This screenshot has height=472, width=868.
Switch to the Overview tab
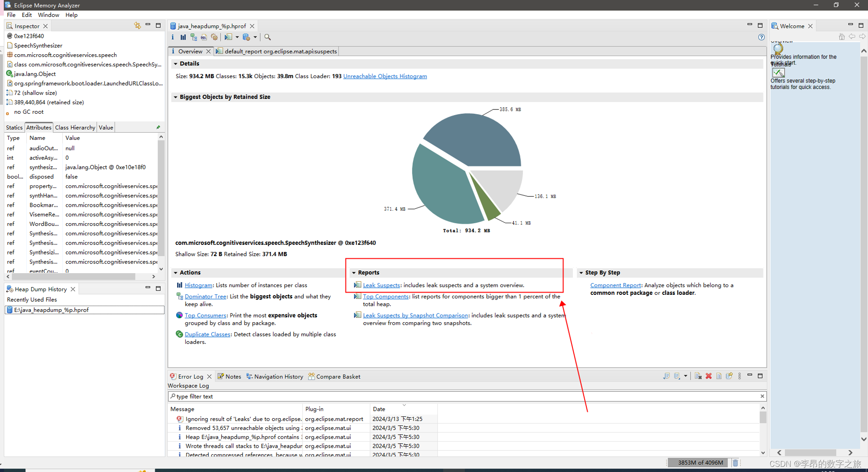(x=189, y=51)
